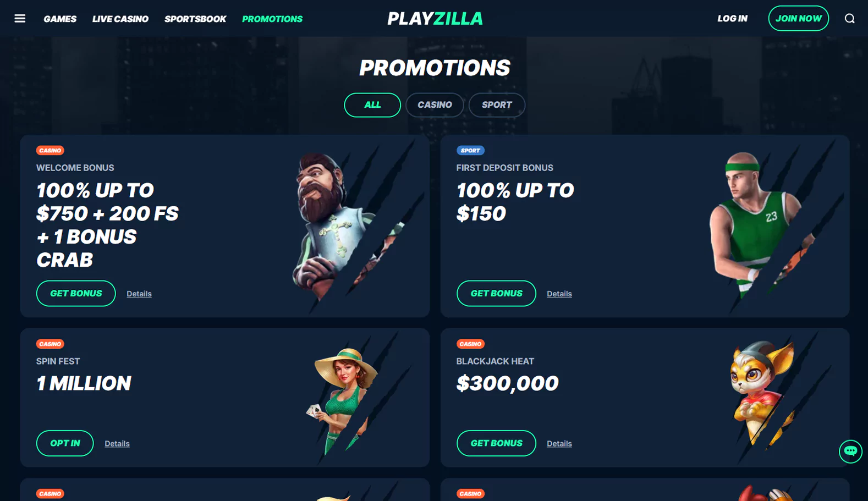Filter promotions by Casino
This screenshot has height=501, width=868.
click(x=435, y=105)
